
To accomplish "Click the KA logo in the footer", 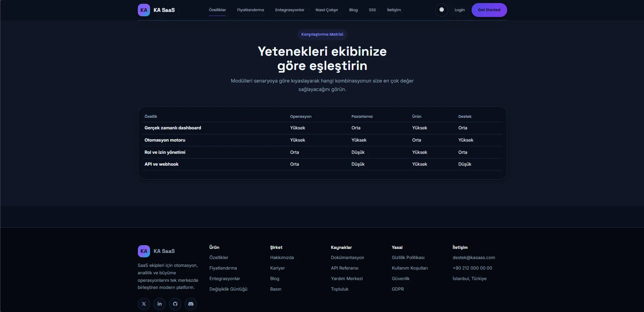I will [x=144, y=251].
